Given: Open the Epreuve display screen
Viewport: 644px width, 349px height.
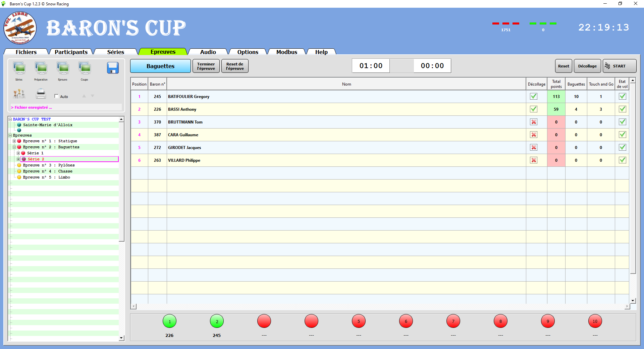Looking at the screenshot, I should tap(63, 69).
